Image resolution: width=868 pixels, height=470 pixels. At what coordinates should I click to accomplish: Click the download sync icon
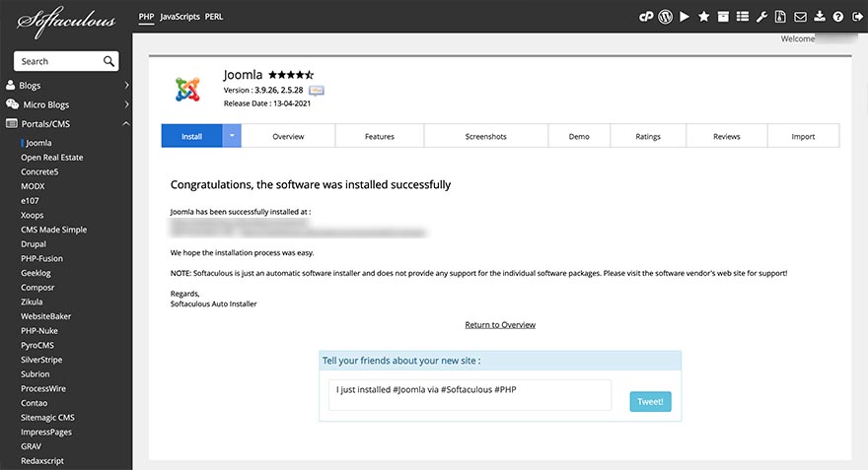tap(820, 17)
